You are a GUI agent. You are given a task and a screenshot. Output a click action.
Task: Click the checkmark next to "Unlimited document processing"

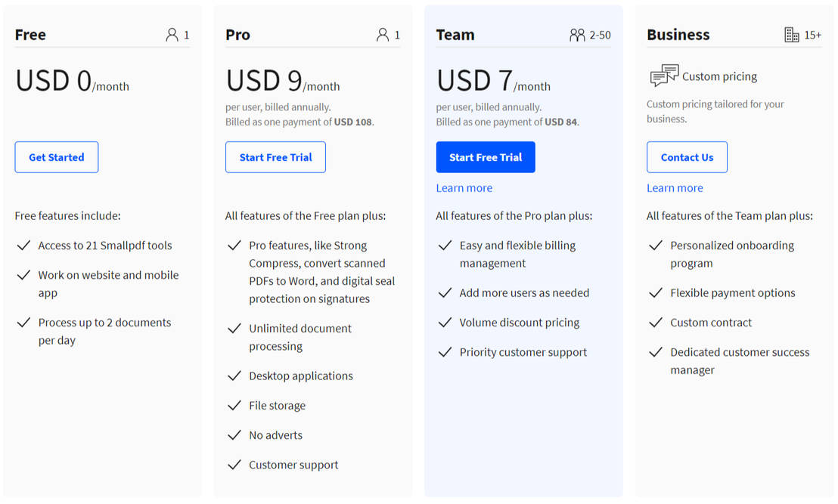(234, 329)
